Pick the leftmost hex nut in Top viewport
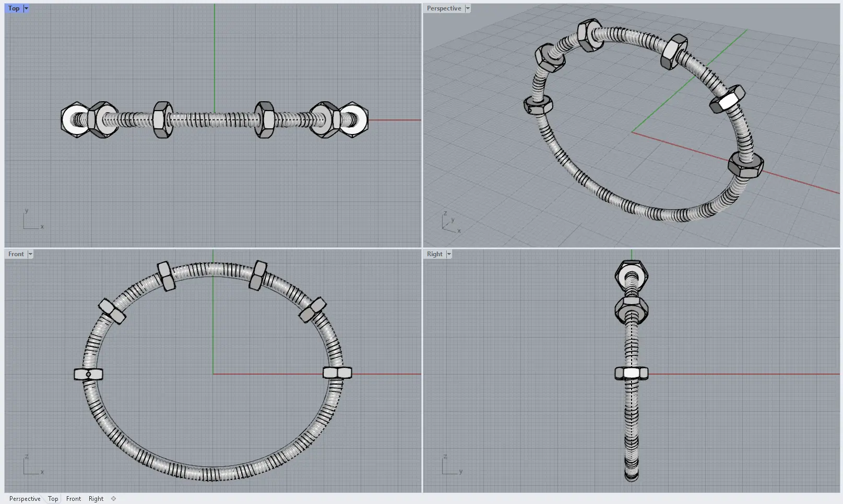 [x=75, y=120]
